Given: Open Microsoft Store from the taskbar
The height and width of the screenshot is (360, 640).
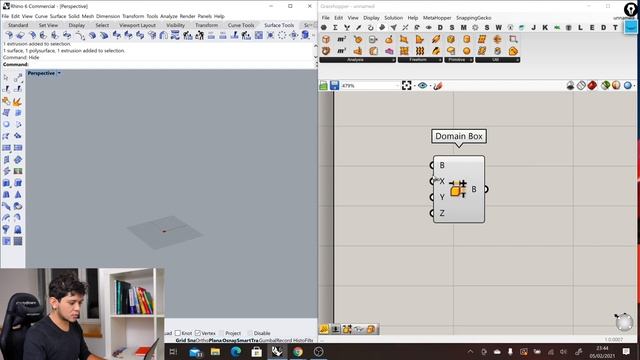Looking at the screenshot, I should pyautogui.click(x=256, y=351).
